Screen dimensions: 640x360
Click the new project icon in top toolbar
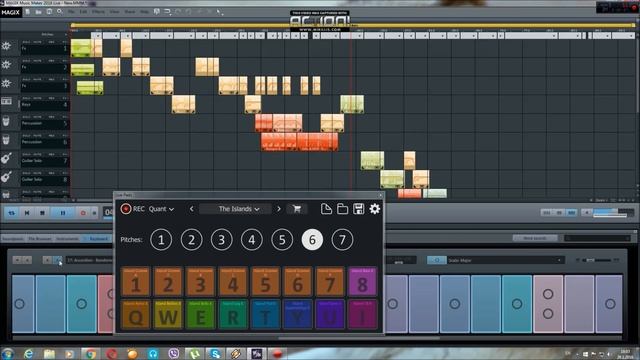27,12
